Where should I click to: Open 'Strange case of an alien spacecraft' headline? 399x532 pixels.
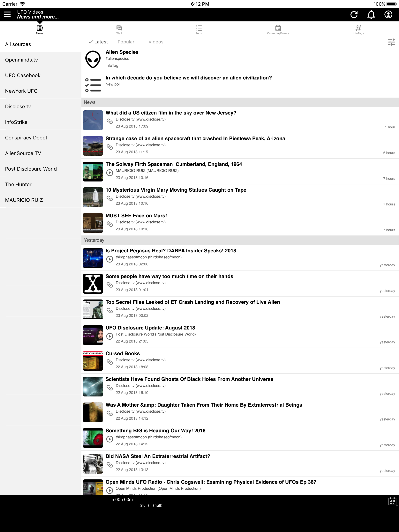pos(195,138)
